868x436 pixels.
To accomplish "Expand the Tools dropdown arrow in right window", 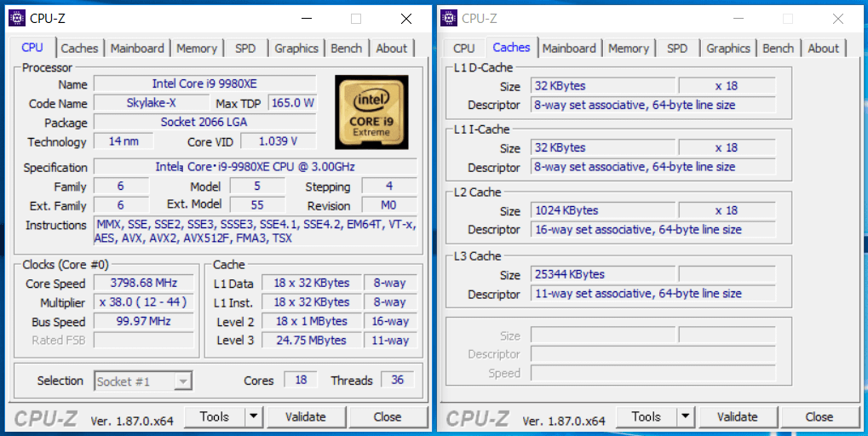I will pos(686,416).
